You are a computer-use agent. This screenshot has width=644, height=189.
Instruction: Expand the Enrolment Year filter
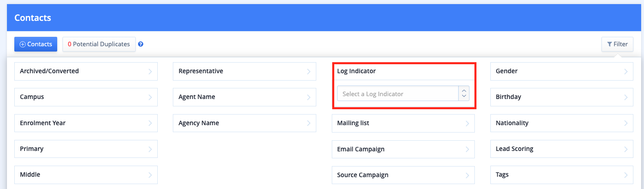86,123
